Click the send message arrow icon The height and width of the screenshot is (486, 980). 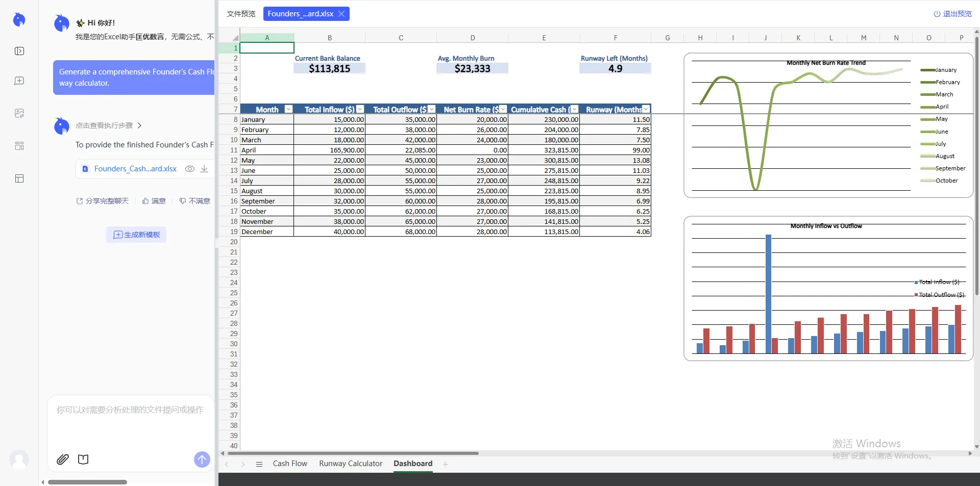(202, 459)
